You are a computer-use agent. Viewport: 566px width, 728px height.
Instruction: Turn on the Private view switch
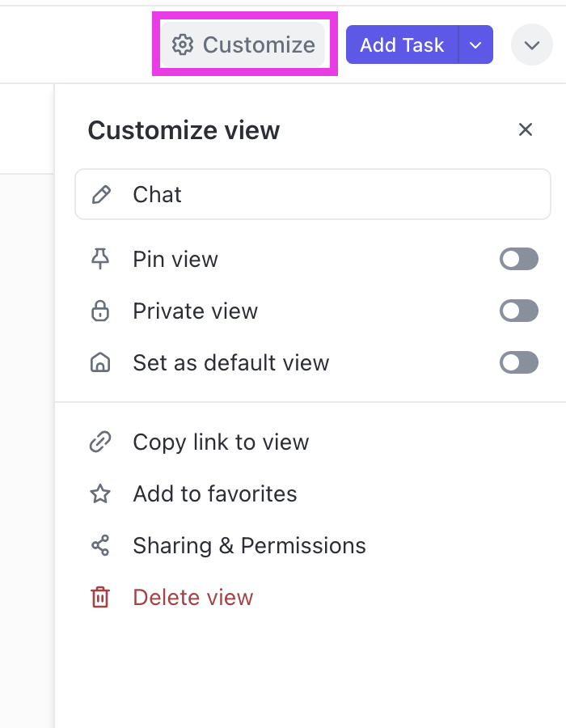tap(518, 311)
